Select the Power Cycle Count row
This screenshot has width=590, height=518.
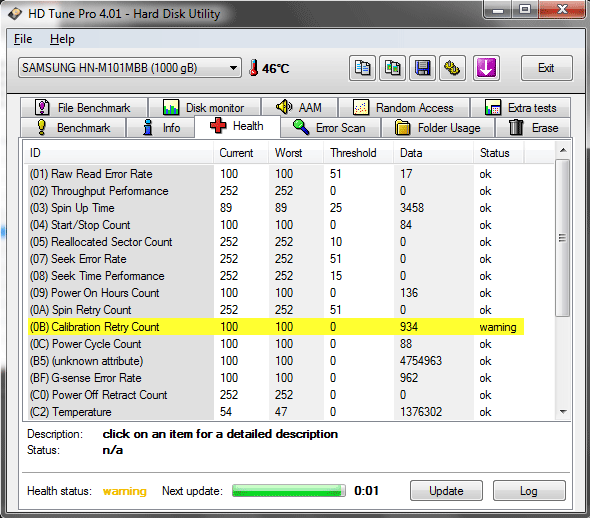point(276,344)
